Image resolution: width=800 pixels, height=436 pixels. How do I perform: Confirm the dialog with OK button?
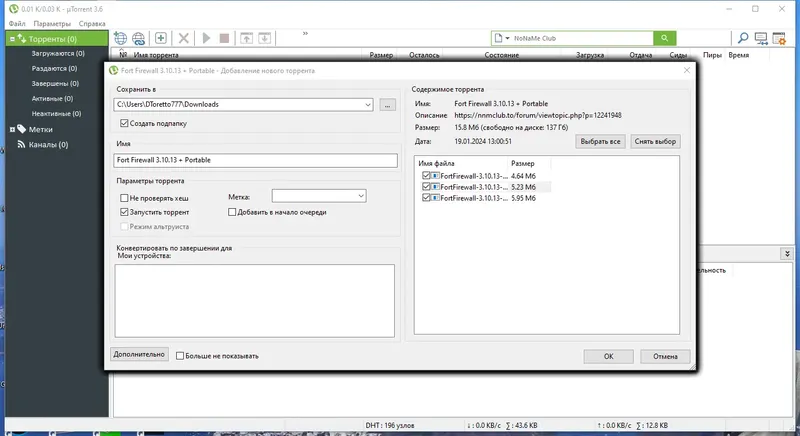click(x=609, y=356)
